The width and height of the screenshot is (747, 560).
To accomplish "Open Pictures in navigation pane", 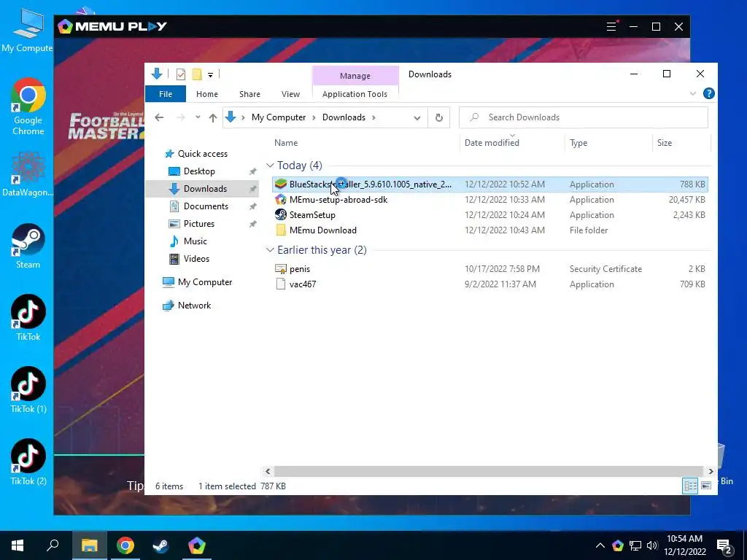I will (198, 224).
